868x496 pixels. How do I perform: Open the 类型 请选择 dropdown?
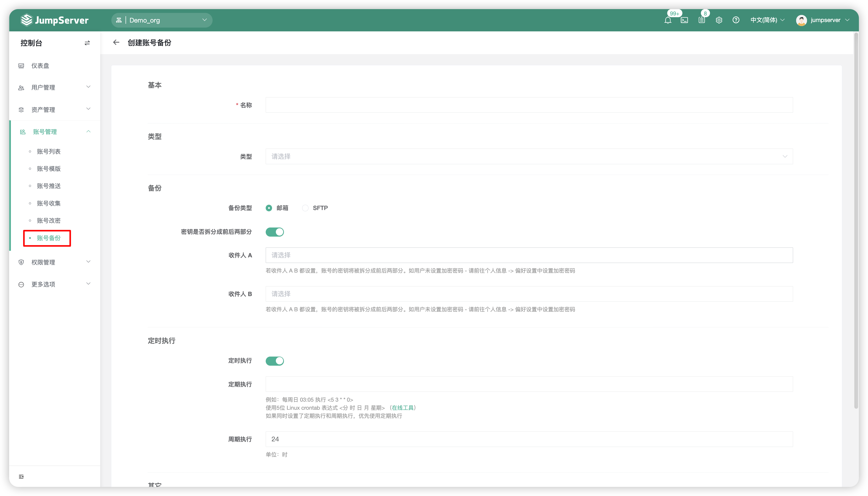(x=529, y=156)
